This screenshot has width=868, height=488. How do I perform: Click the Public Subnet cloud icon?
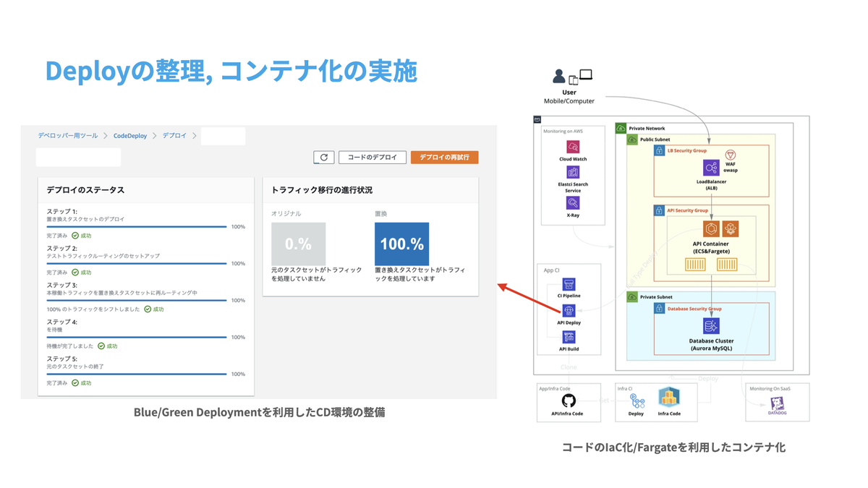click(632, 139)
